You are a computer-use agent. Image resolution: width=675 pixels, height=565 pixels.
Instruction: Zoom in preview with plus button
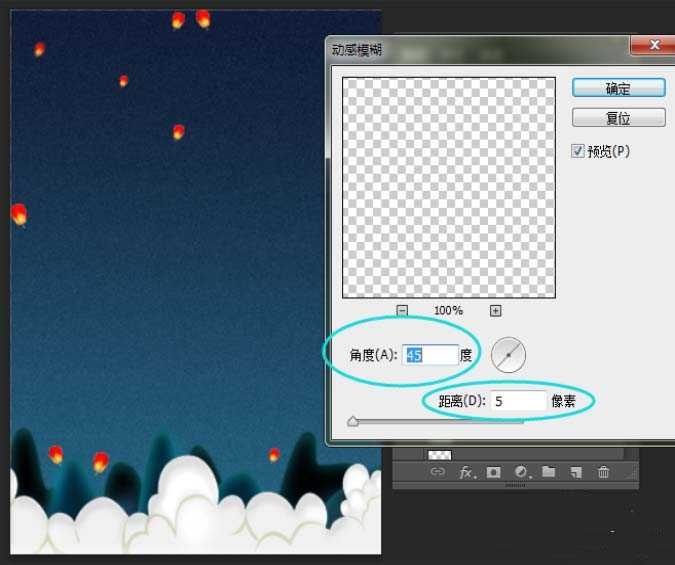495,311
